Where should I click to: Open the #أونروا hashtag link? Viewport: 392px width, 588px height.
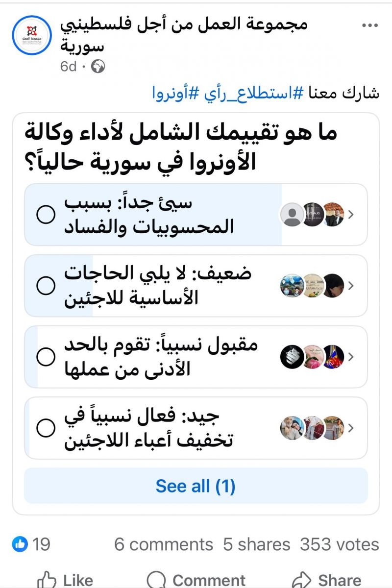click(x=171, y=93)
